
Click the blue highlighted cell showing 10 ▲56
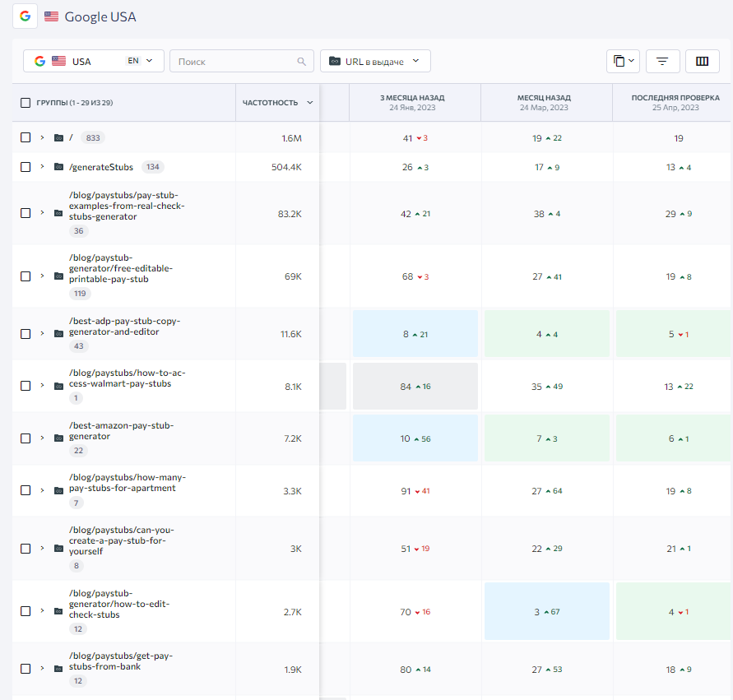(415, 438)
